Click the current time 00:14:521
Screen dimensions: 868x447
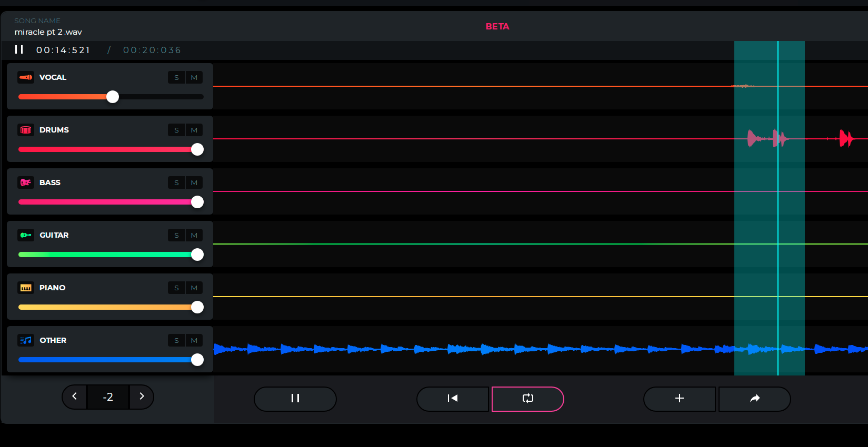(x=63, y=50)
